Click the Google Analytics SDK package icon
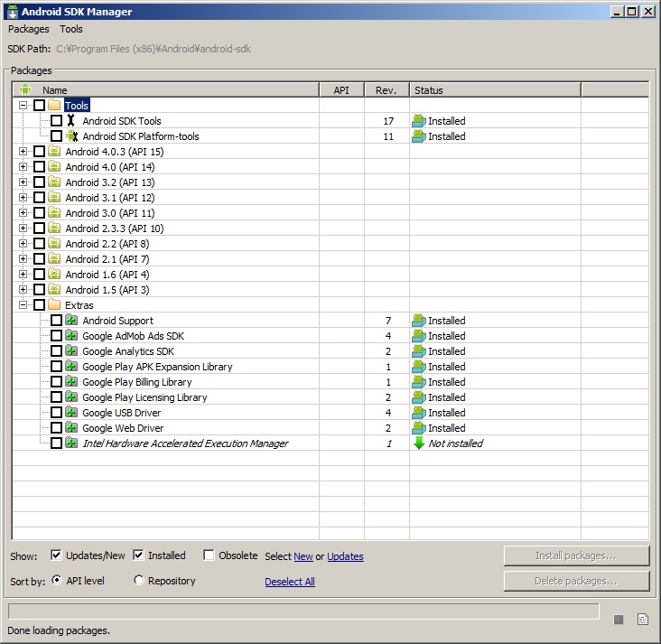 pyautogui.click(x=71, y=350)
